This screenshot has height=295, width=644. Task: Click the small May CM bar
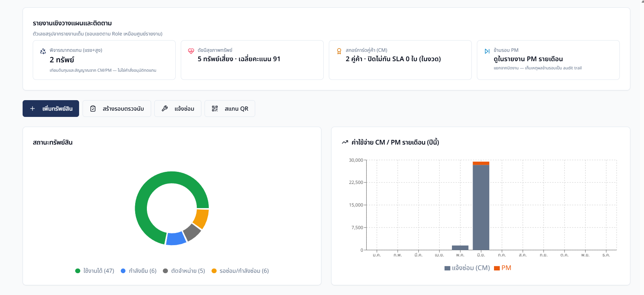[460, 247]
